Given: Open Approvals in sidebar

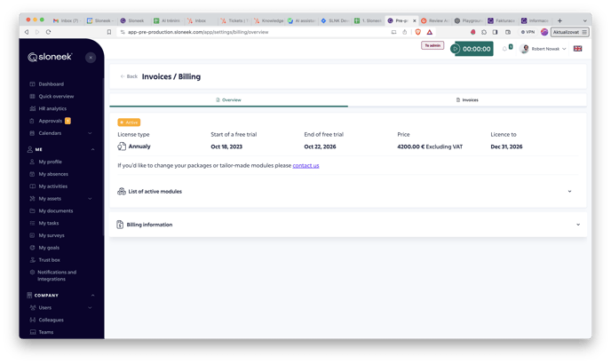Looking at the screenshot, I should [50, 121].
